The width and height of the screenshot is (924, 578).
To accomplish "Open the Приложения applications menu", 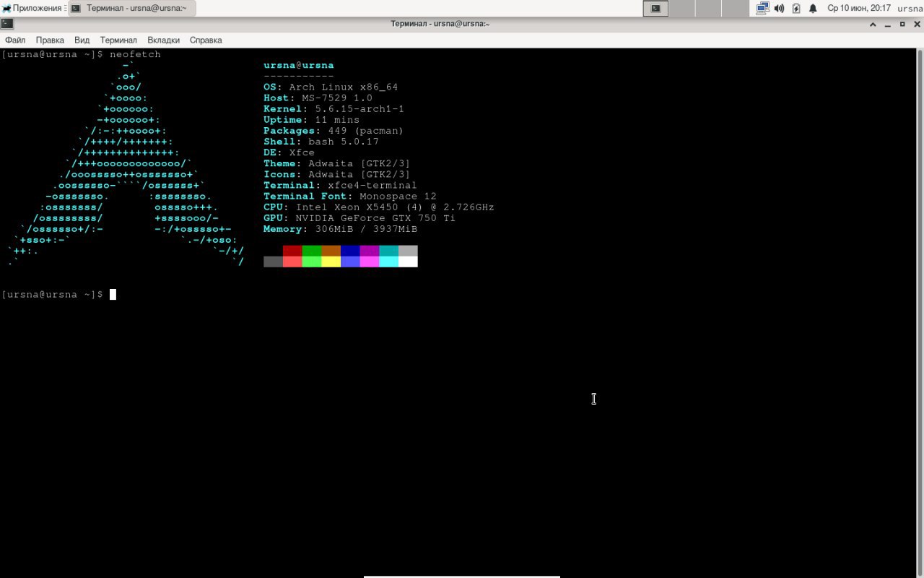I will coord(34,8).
